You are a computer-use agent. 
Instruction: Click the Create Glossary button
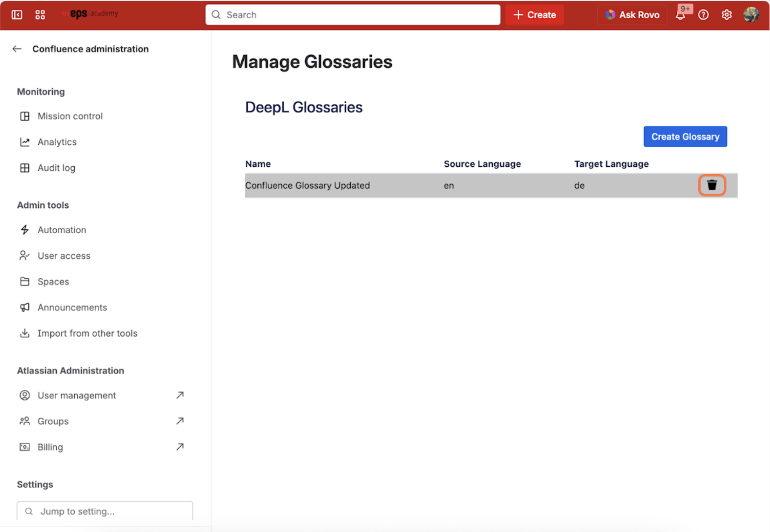tap(685, 136)
